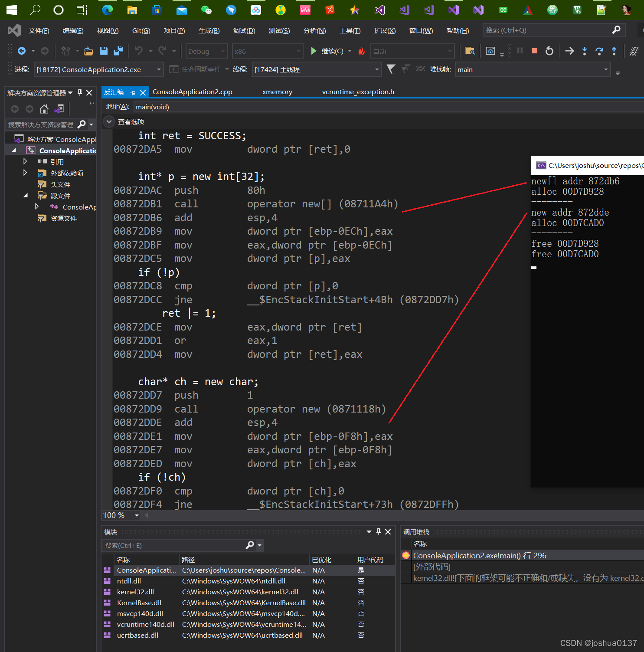
Task: Click the Pause debugging icon
Action: [x=520, y=51]
